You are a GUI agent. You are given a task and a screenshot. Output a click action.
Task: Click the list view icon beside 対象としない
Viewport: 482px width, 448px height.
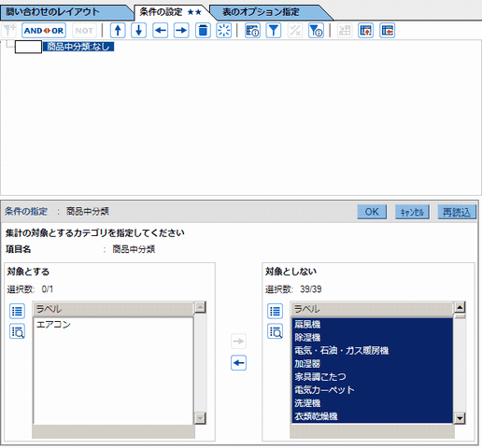coord(275,311)
